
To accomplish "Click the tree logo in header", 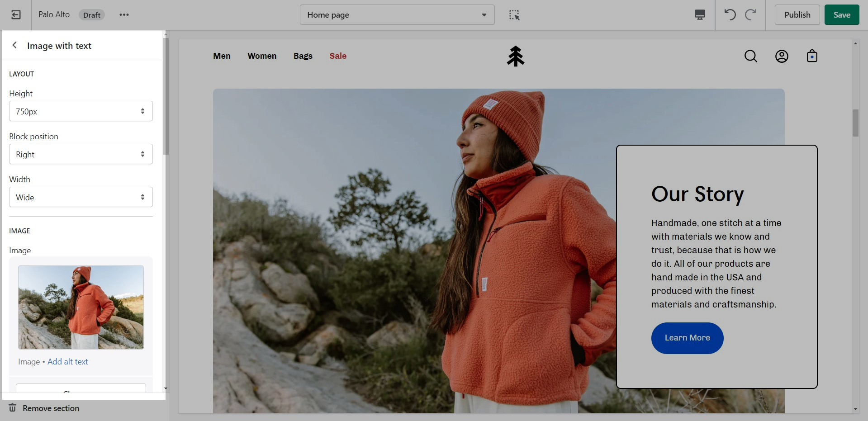I will point(515,57).
